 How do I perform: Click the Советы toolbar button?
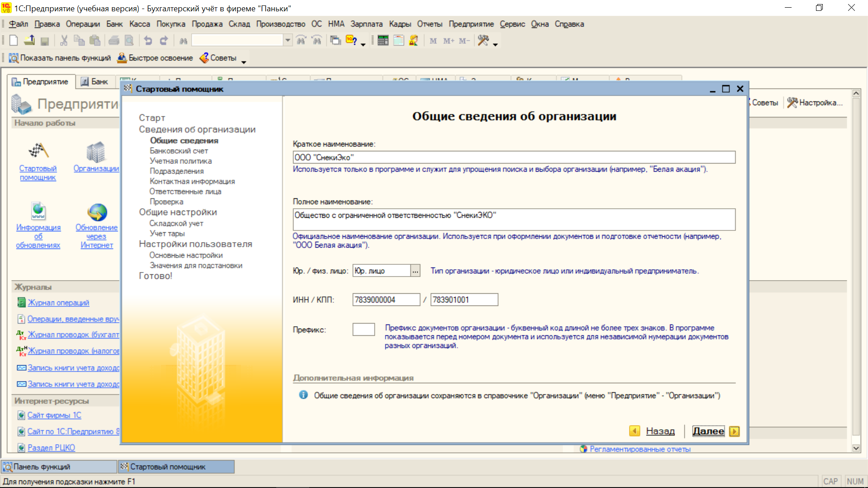218,58
